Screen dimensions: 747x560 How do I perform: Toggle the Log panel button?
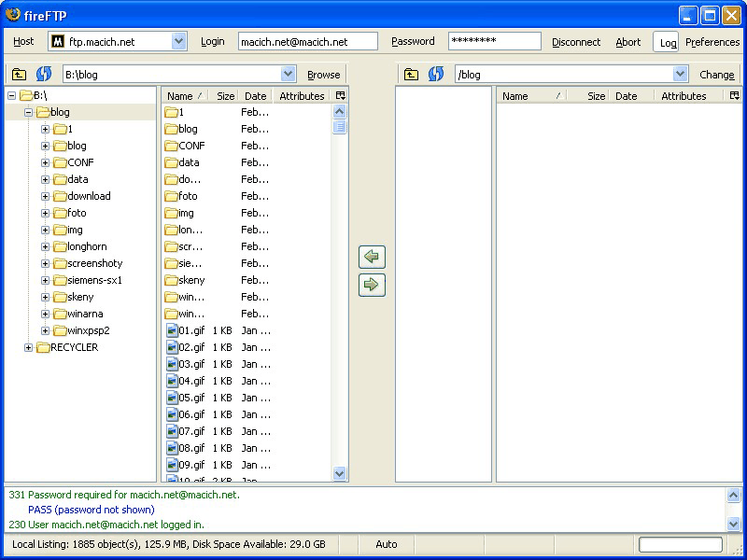(x=666, y=42)
